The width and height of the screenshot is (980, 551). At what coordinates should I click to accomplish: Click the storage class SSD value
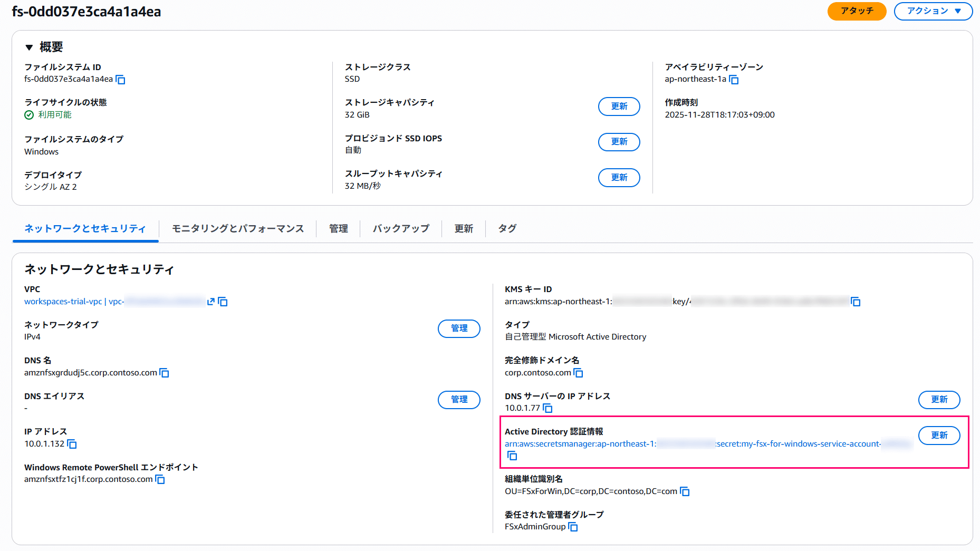pos(352,79)
